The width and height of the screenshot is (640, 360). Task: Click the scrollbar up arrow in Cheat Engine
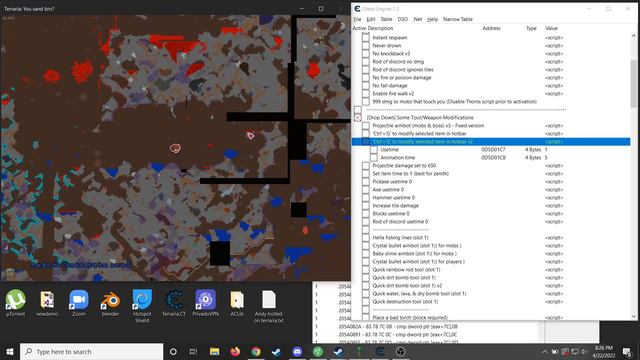634,36
